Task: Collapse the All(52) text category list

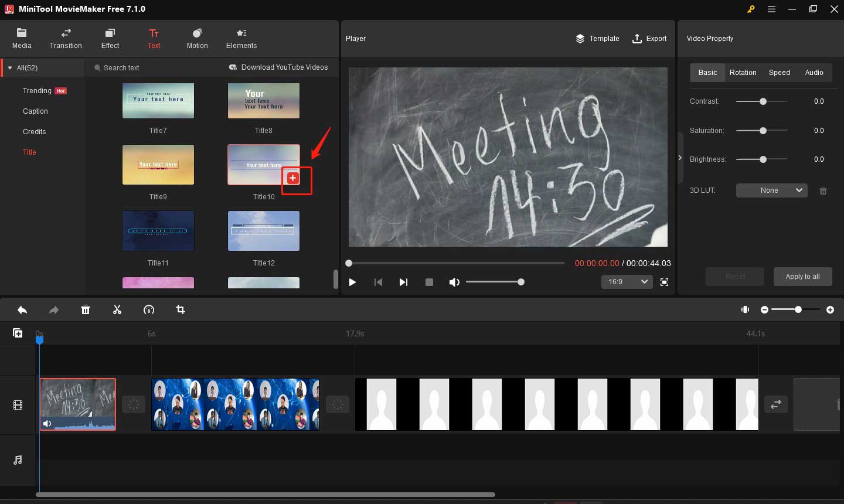Action: pyautogui.click(x=9, y=67)
